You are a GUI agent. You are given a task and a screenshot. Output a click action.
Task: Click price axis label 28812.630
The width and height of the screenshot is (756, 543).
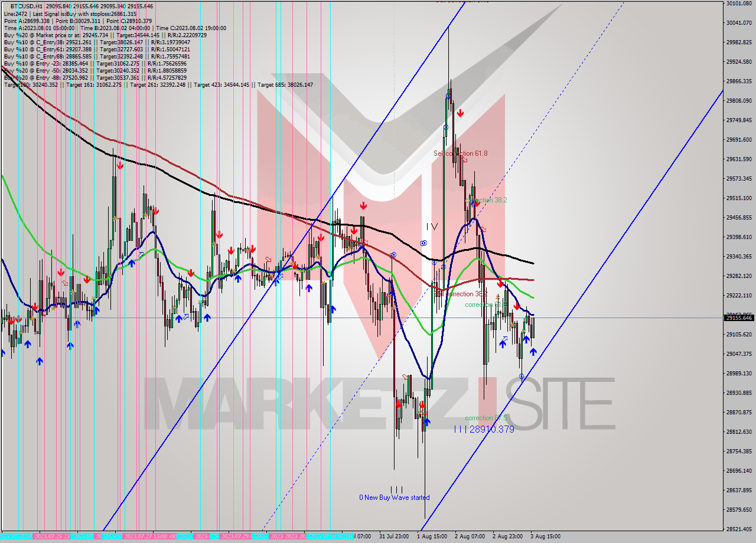click(x=739, y=431)
